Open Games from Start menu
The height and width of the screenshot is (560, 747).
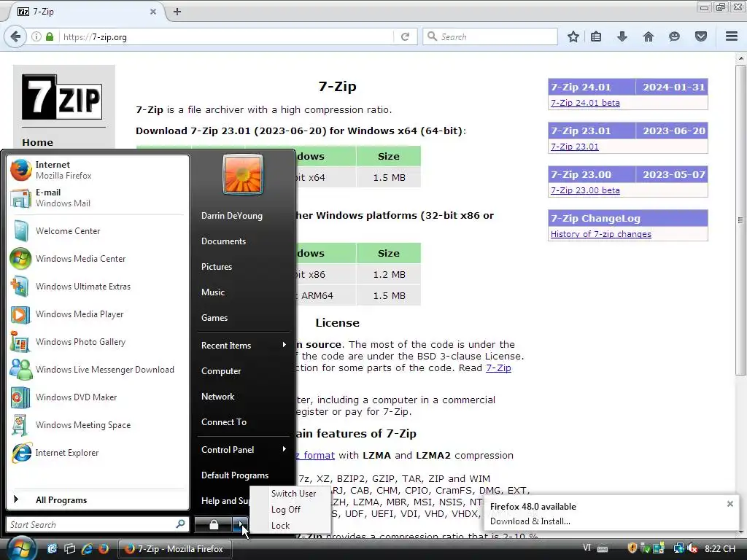point(244,318)
